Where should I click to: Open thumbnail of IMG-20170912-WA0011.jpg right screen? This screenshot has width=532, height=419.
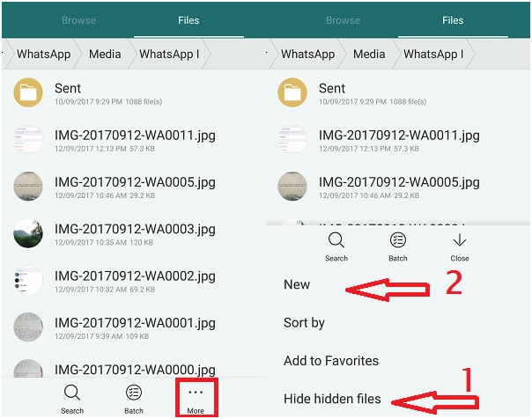[292, 139]
